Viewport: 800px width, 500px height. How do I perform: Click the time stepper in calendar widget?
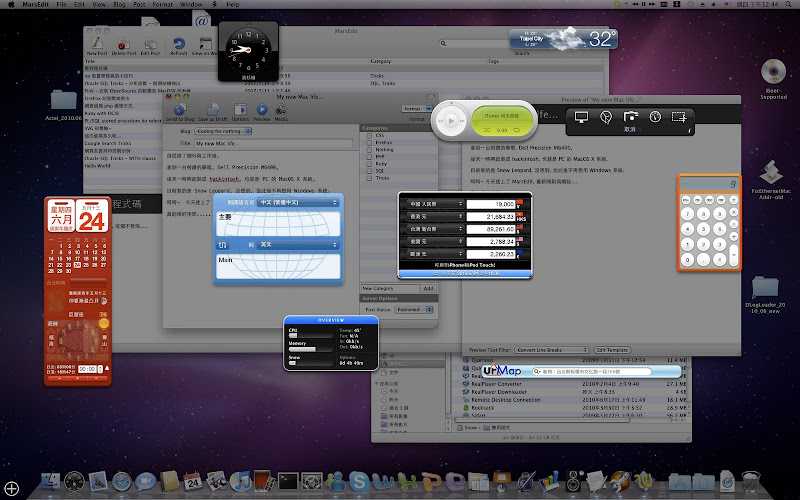click(x=101, y=369)
